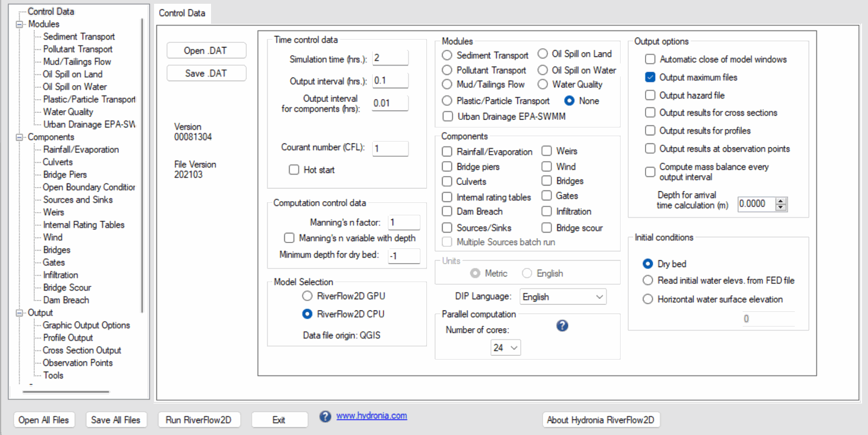Viewport: 868px width, 435px height.
Task: Check the Rainfall/Evaporation component
Action: point(447,152)
